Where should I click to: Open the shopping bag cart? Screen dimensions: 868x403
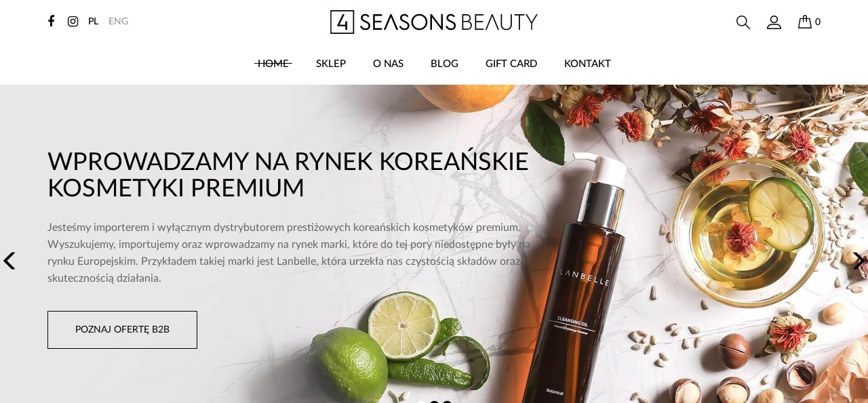[x=809, y=22]
